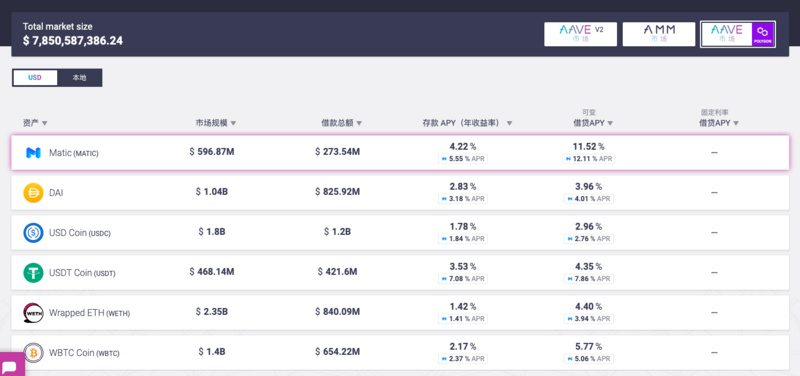Image resolution: width=800 pixels, height=376 pixels.
Task: Sort by 存款 APY column arrow
Action: 509,123
